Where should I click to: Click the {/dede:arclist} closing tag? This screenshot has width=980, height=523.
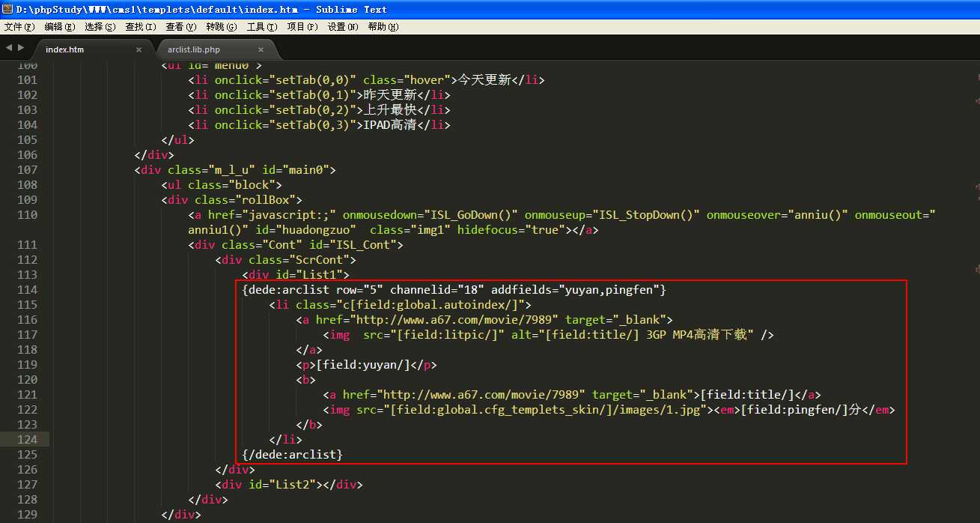292,455
